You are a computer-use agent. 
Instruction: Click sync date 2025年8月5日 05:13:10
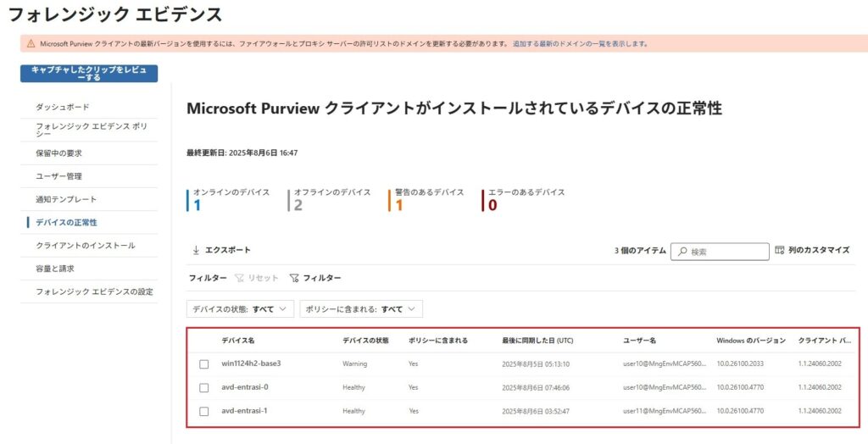coord(536,364)
